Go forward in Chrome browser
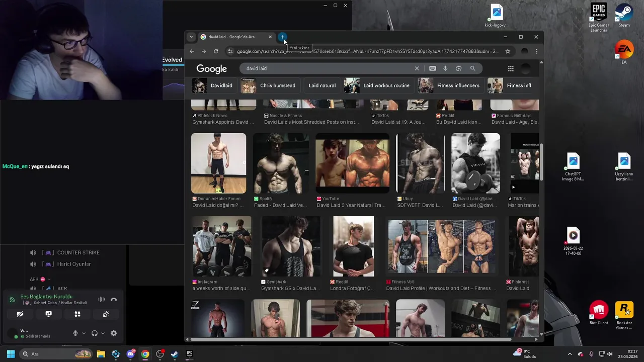The height and width of the screenshot is (362, 644). (204, 51)
